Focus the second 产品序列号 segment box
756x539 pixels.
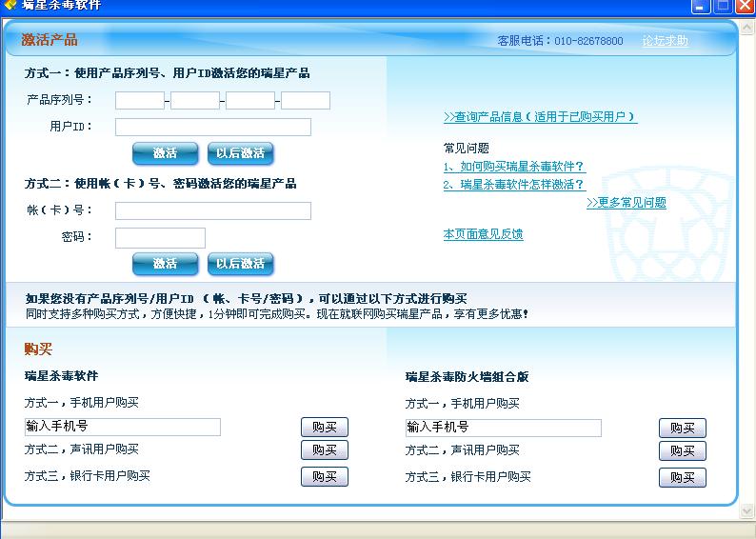[195, 100]
